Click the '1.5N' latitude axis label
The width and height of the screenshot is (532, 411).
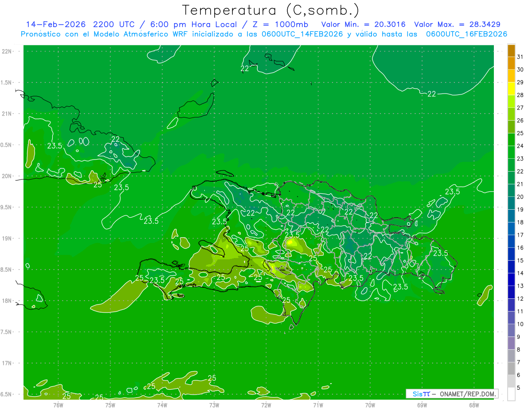click(7, 83)
